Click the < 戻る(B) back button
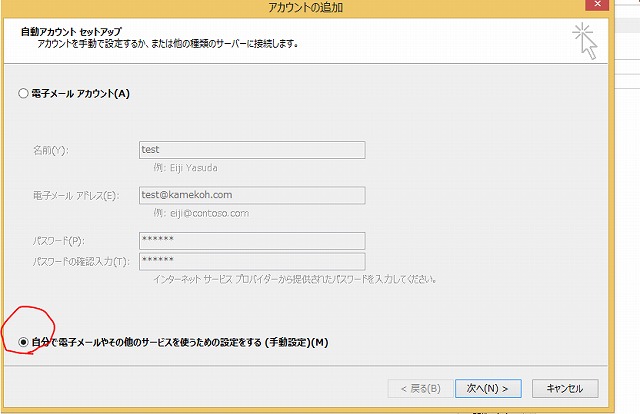Screen dimensions: 640x414 point(420,388)
